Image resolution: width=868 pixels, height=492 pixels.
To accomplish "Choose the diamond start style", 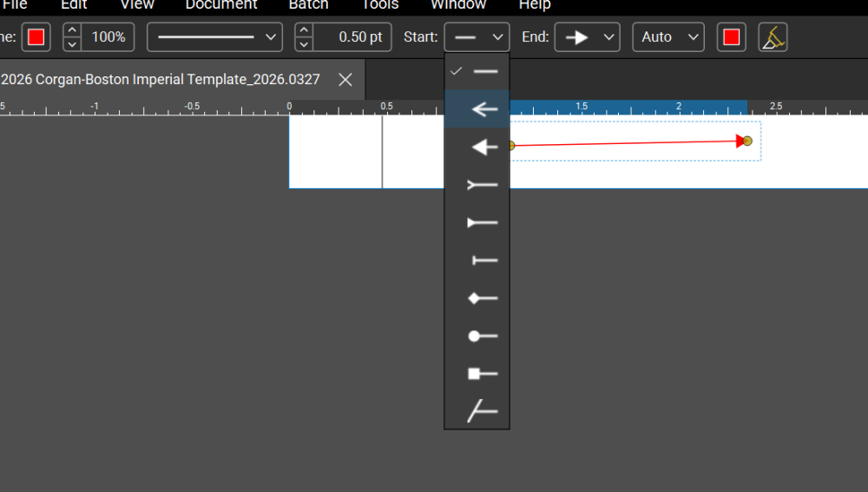I will point(477,298).
